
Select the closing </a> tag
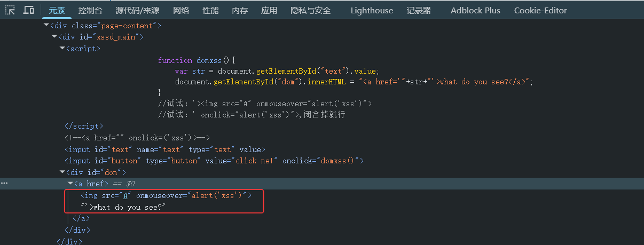tap(81, 218)
